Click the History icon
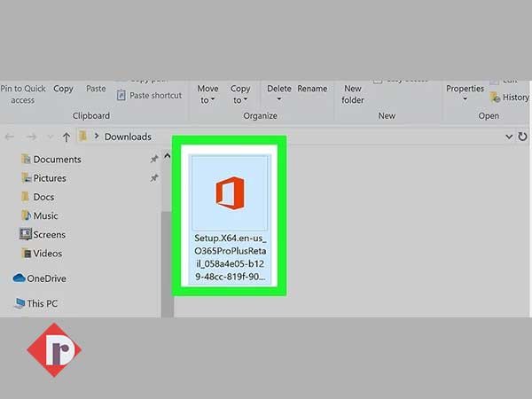The image size is (532, 399). coord(495,98)
